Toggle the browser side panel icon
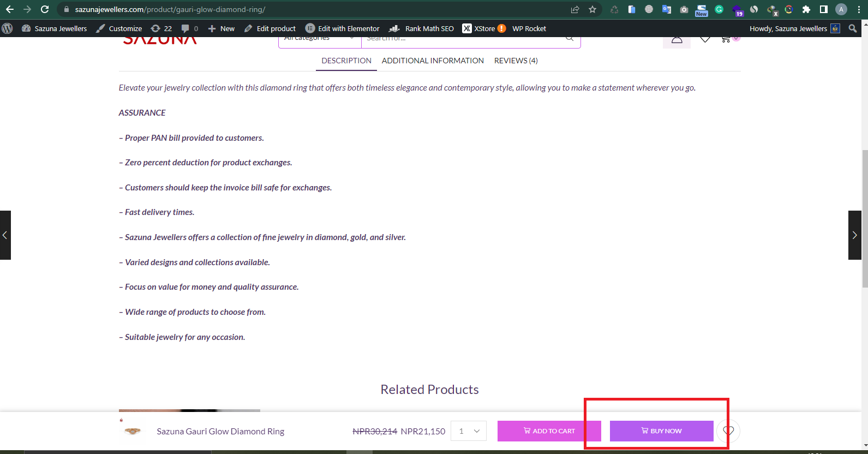 coord(824,9)
